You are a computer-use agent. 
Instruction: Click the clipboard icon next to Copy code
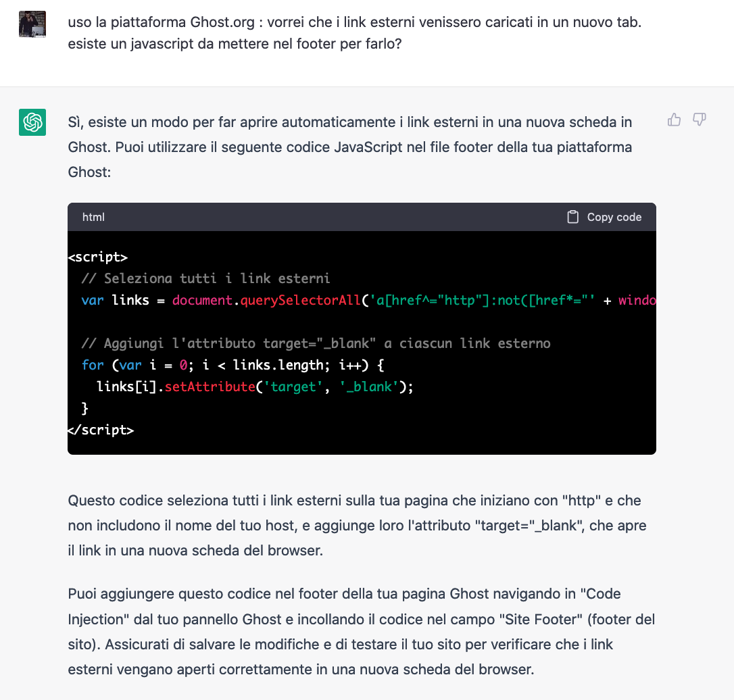pyautogui.click(x=572, y=216)
